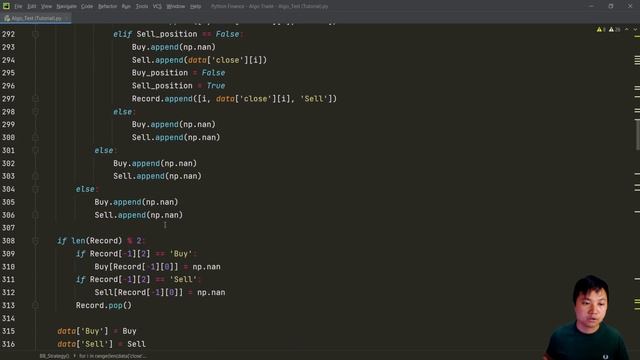Open the File menu
This screenshot has width=640, height=360.
tap(18, 7)
